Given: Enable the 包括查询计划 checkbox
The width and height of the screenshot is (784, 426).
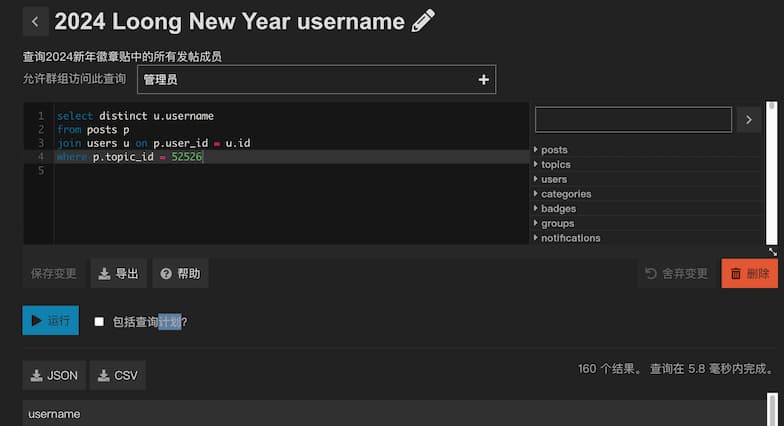Looking at the screenshot, I should (x=99, y=322).
